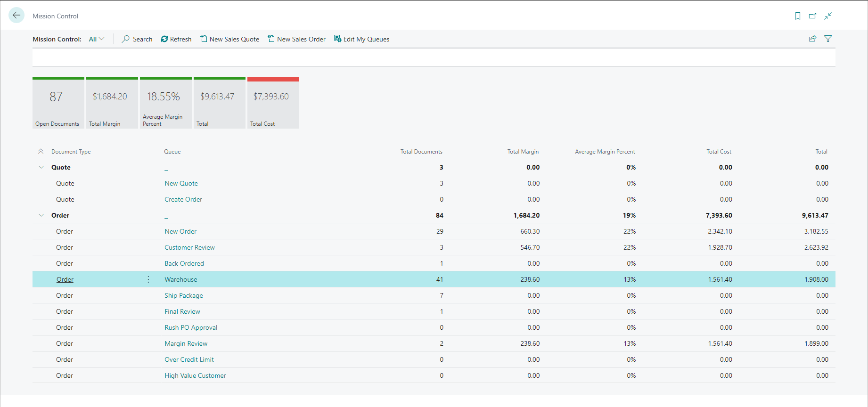
Task: Click the back arrow button
Action: [16, 16]
